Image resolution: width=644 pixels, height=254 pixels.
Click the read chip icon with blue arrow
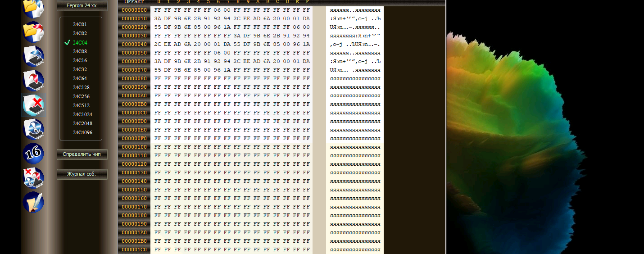tap(33, 56)
